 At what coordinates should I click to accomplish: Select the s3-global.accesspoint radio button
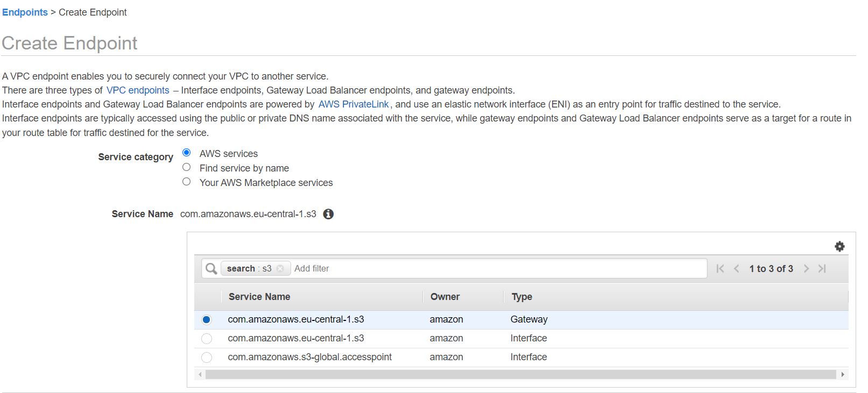(x=207, y=358)
